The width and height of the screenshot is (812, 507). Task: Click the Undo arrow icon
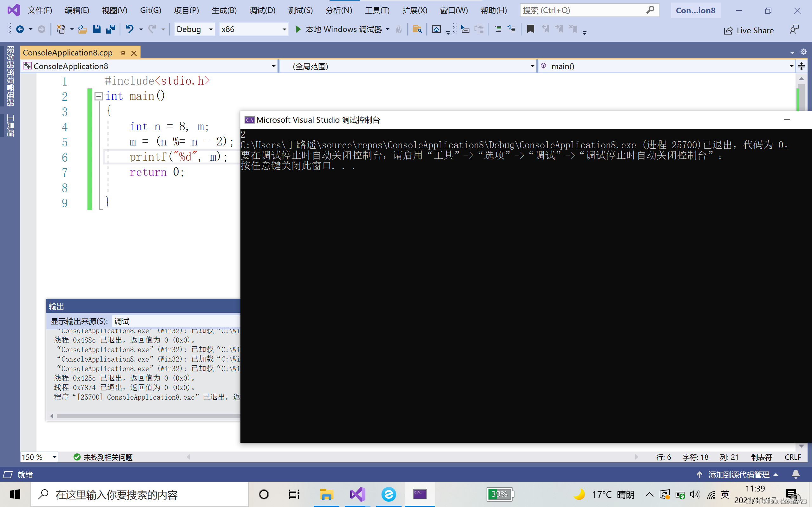pyautogui.click(x=129, y=29)
